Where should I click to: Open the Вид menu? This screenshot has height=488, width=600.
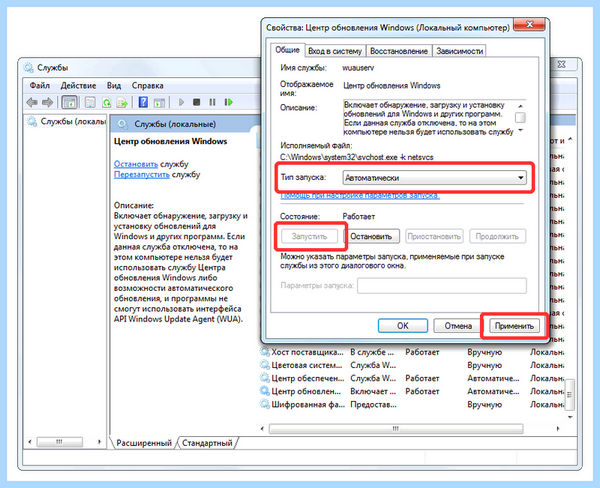(114, 86)
